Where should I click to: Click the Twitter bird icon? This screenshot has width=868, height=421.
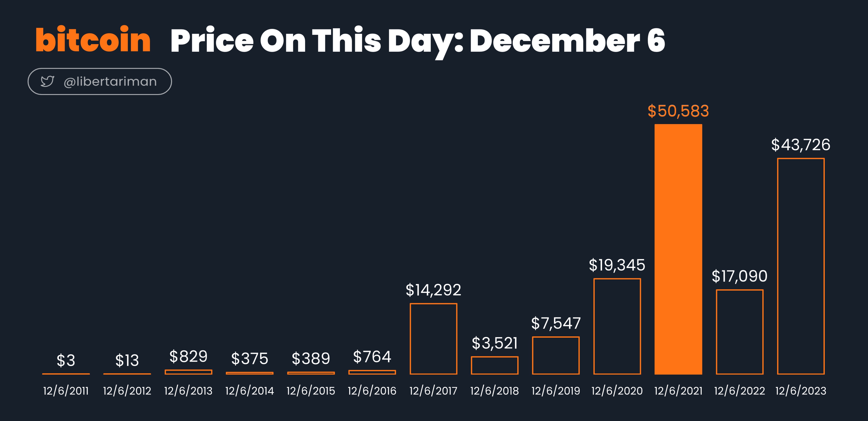pyautogui.click(x=47, y=81)
